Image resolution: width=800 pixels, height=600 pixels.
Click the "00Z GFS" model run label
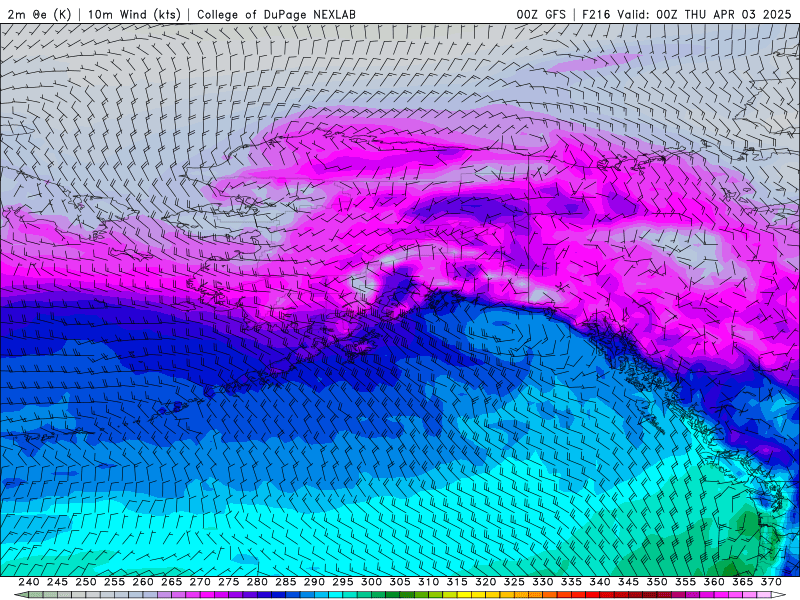pyautogui.click(x=541, y=14)
